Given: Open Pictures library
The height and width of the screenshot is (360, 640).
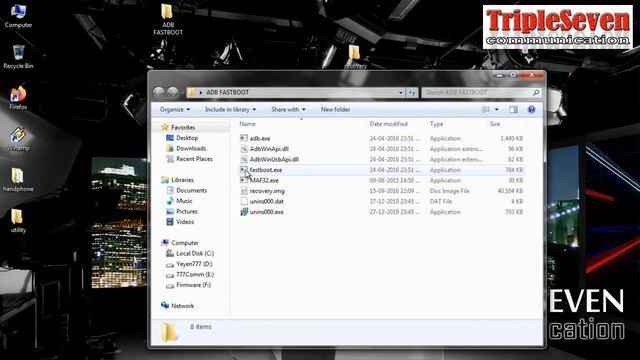Looking at the screenshot, I should [187, 211].
